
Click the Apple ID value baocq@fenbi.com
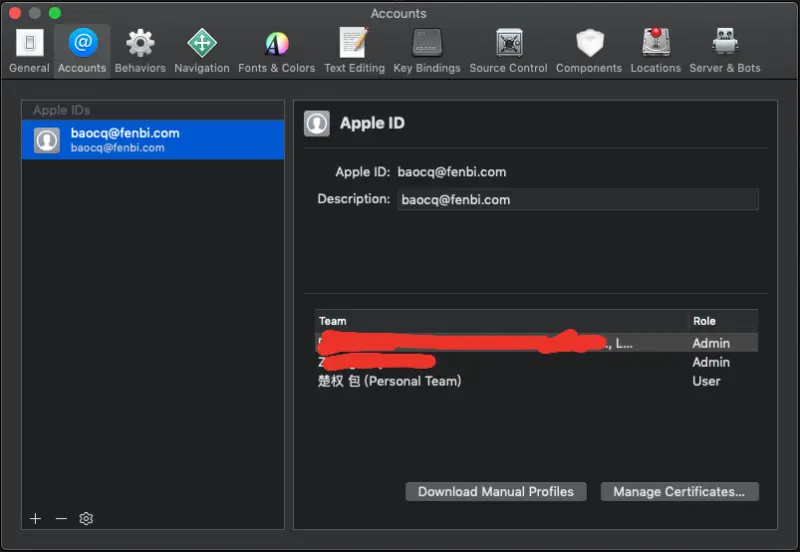[452, 172]
